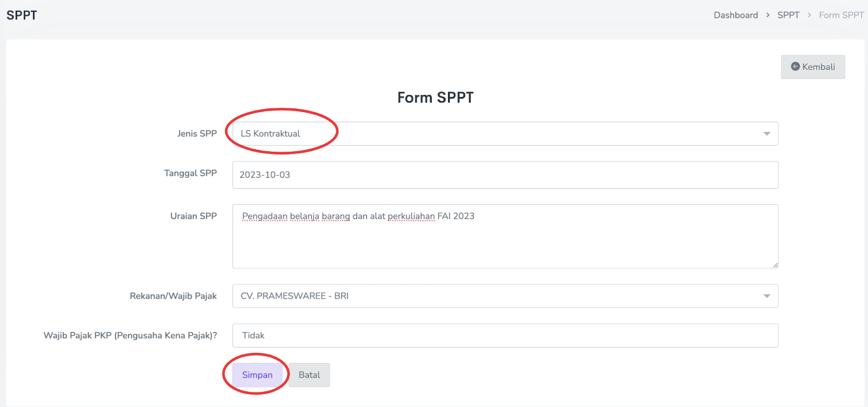This screenshot has width=868, height=407.
Task: Click the Rekanan/Wajib Pajak dropdown arrow
Action: click(x=767, y=296)
